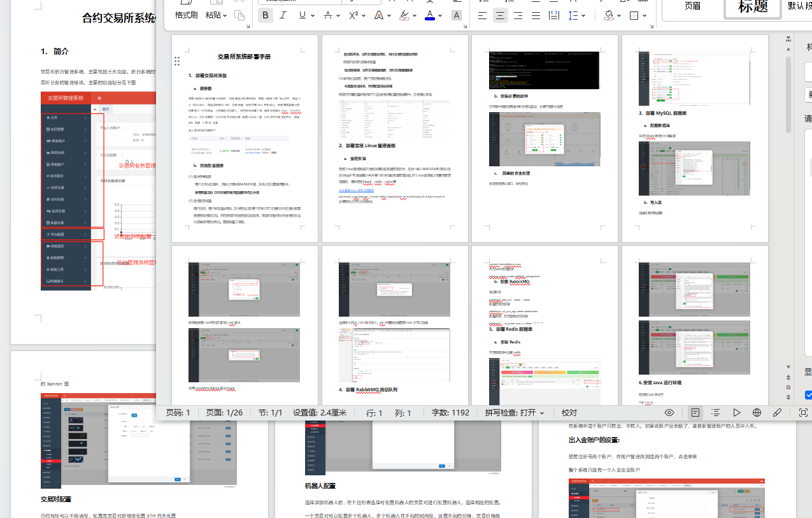Align paragraph text to the left
812x518 pixels.
click(x=483, y=15)
